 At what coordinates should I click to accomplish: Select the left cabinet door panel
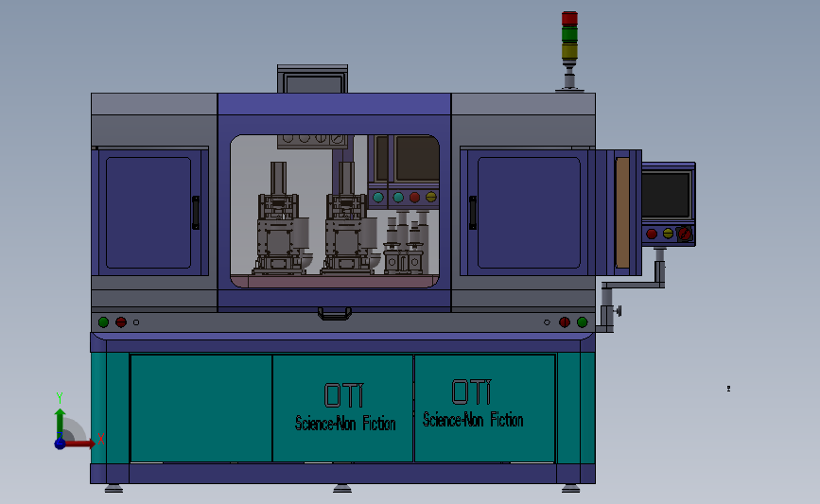click(x=148, y=213)
